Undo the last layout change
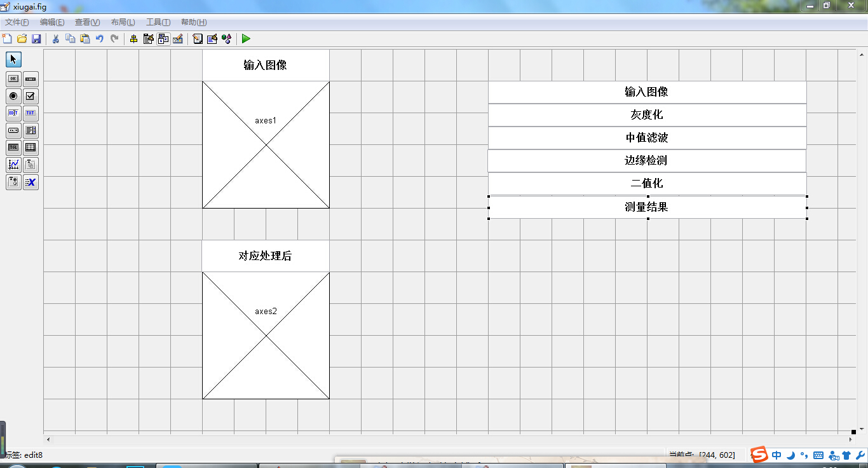868x468 pixels. coord(100,39)
